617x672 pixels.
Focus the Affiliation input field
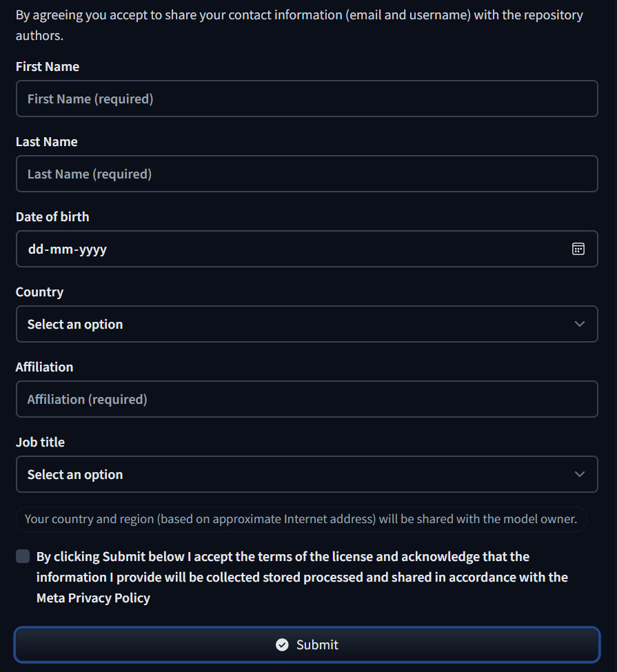[307, 399]
